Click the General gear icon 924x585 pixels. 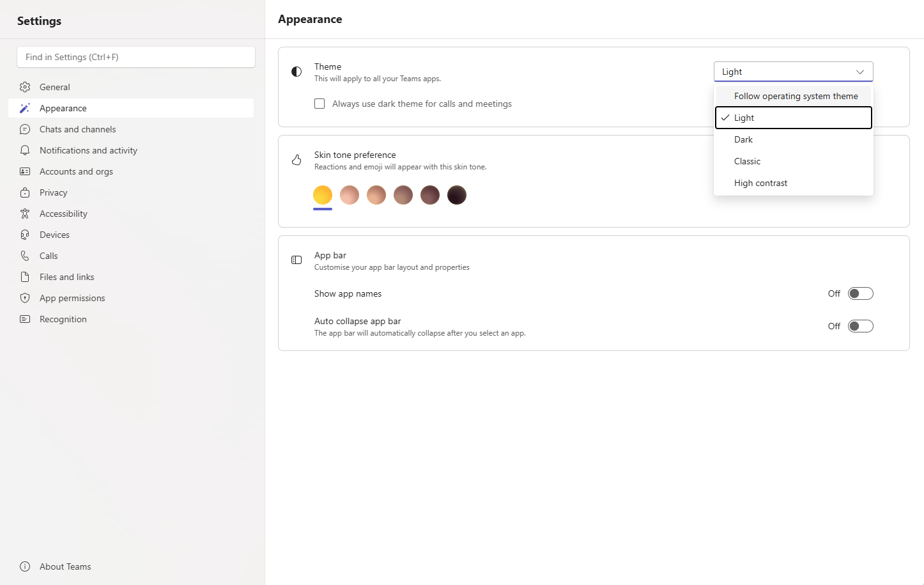tap(25, 87)
